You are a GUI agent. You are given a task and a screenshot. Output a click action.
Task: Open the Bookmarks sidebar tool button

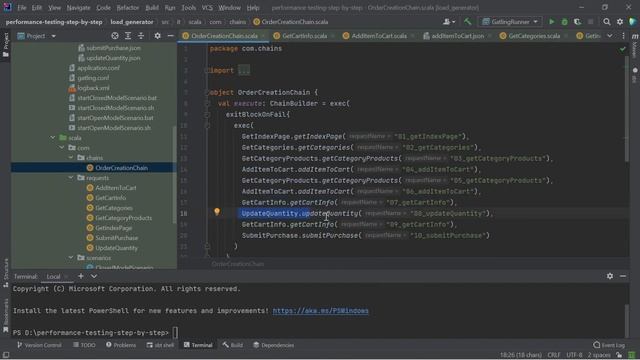click(5, 315)
